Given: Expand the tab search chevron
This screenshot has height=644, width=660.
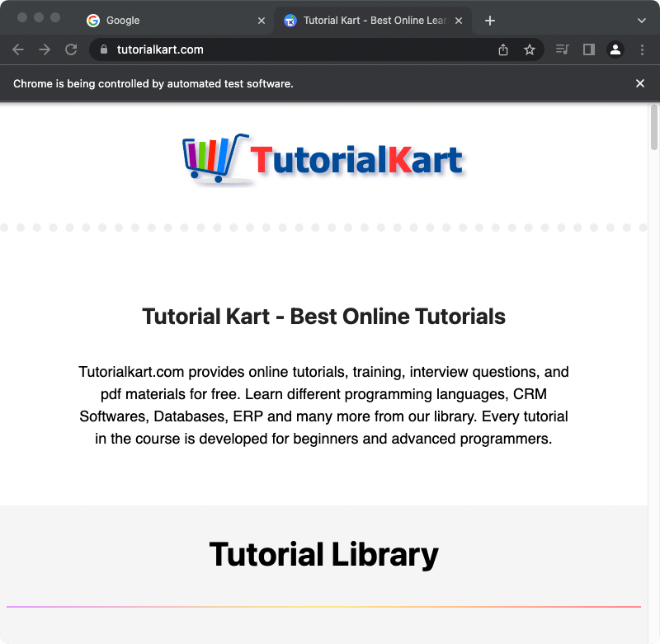Looking at the screenshot, I should (x=641, y=20).
